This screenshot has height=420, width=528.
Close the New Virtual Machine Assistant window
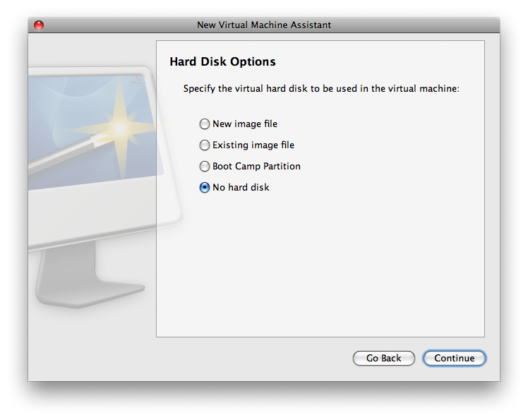coord(39,25)
